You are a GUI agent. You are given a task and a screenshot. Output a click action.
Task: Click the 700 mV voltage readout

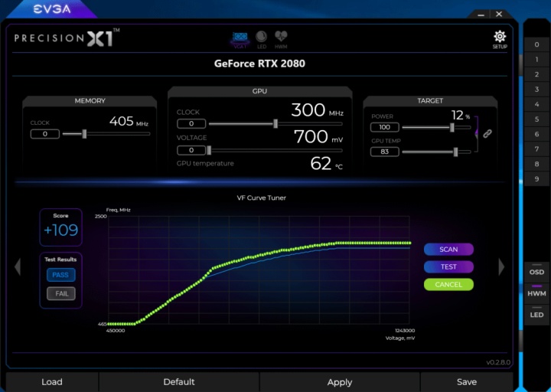pyautogui.click(x=318, y=137)
